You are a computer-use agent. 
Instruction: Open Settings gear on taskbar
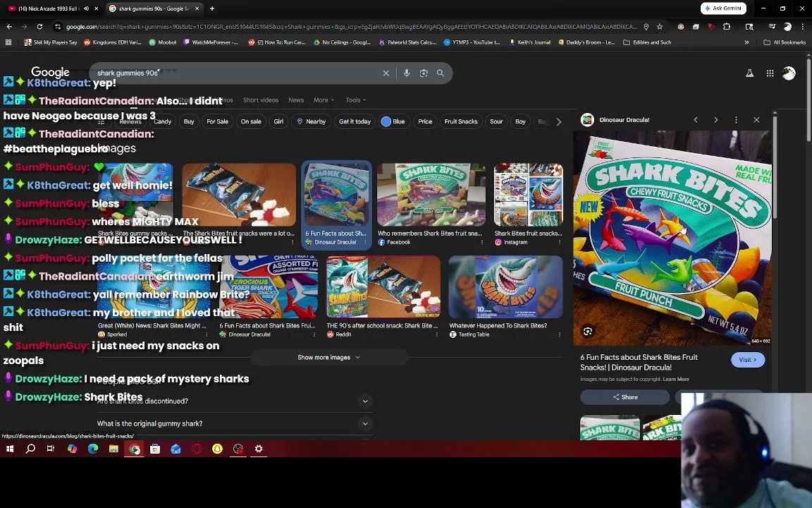click(x=259, y=449)
